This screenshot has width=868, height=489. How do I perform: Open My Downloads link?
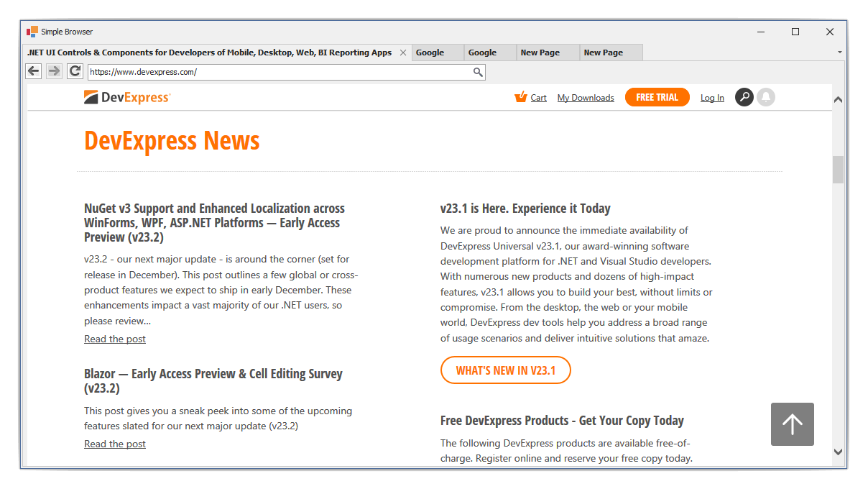click(x=586, y=98)
